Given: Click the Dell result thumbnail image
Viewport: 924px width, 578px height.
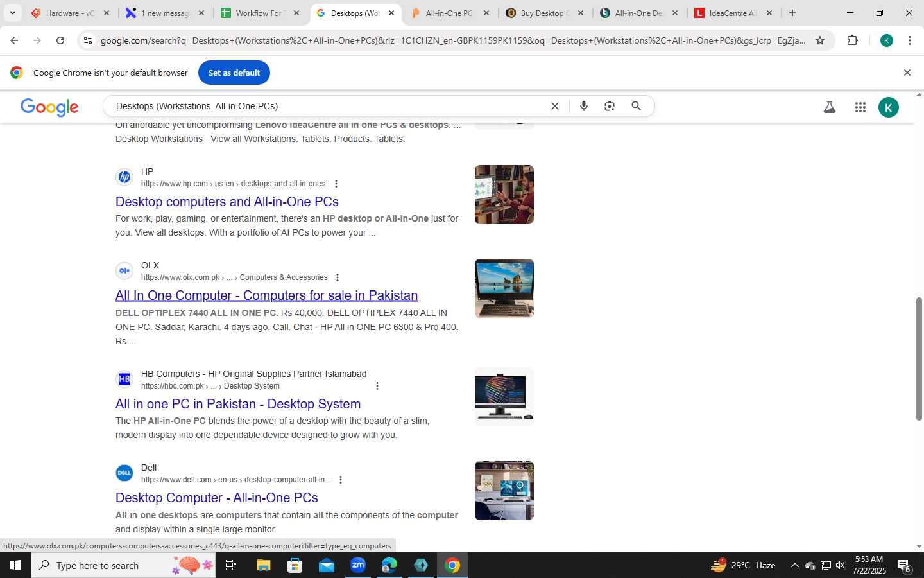Looking at the screenshot, I should pyautogui.click(x=504, y=491).
